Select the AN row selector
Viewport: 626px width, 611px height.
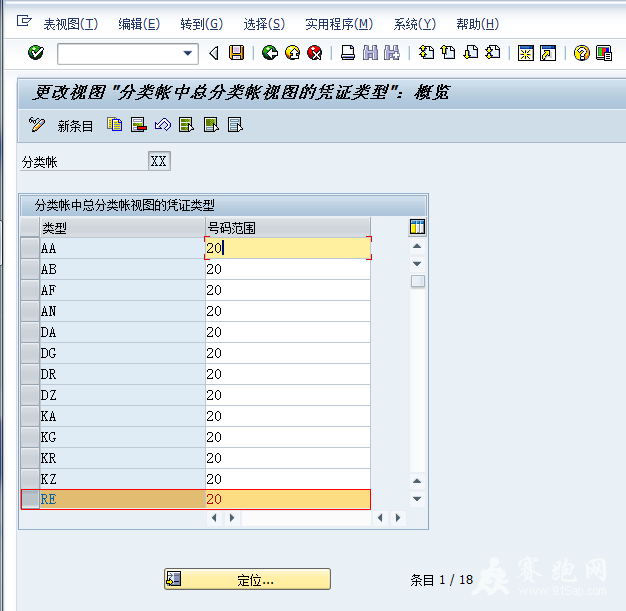point(30,311)
